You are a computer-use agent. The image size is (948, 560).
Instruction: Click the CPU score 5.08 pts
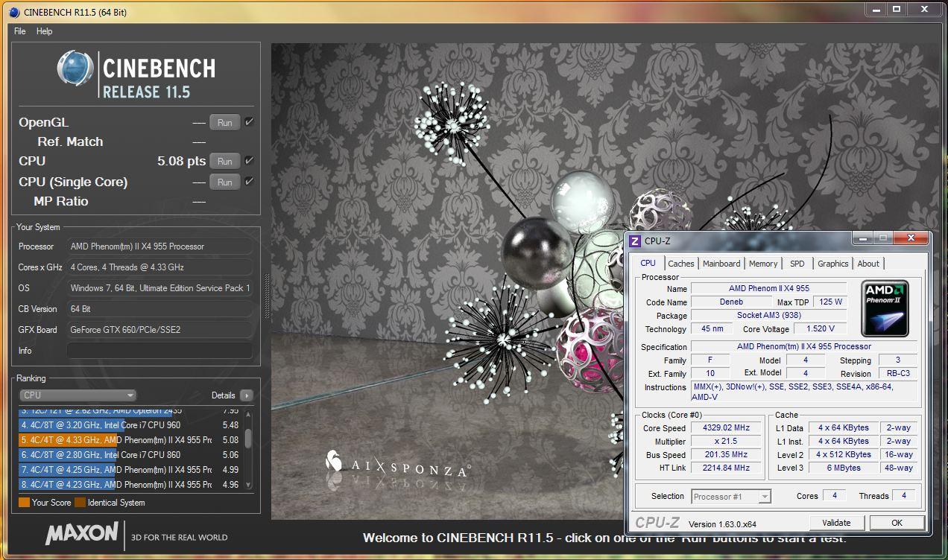pos(181,161)
